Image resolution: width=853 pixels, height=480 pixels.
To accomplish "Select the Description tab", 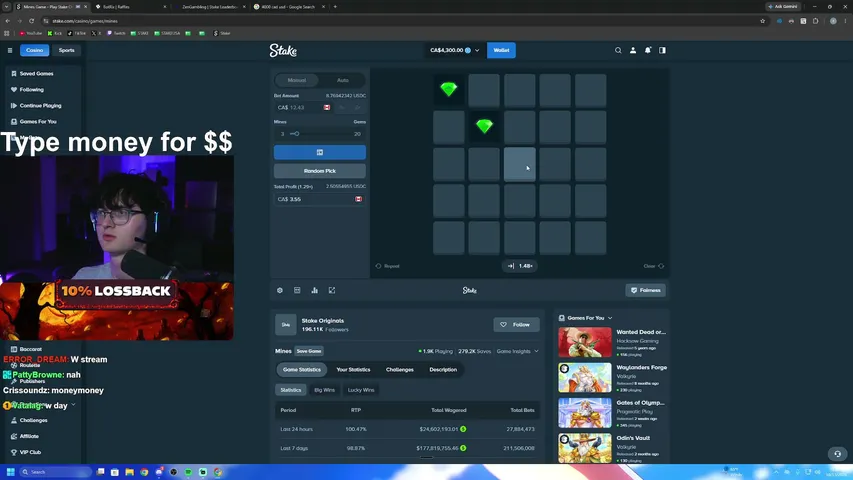I will 443,370.
